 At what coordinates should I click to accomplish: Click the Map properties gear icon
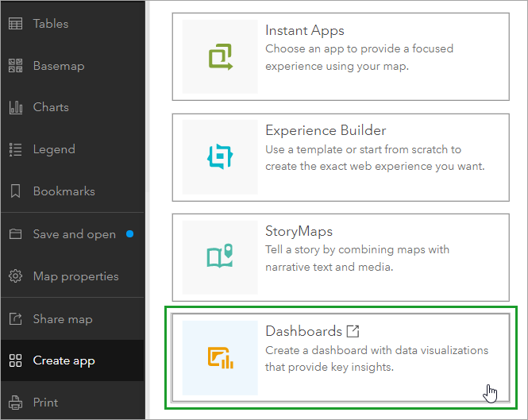pos(16,276)
